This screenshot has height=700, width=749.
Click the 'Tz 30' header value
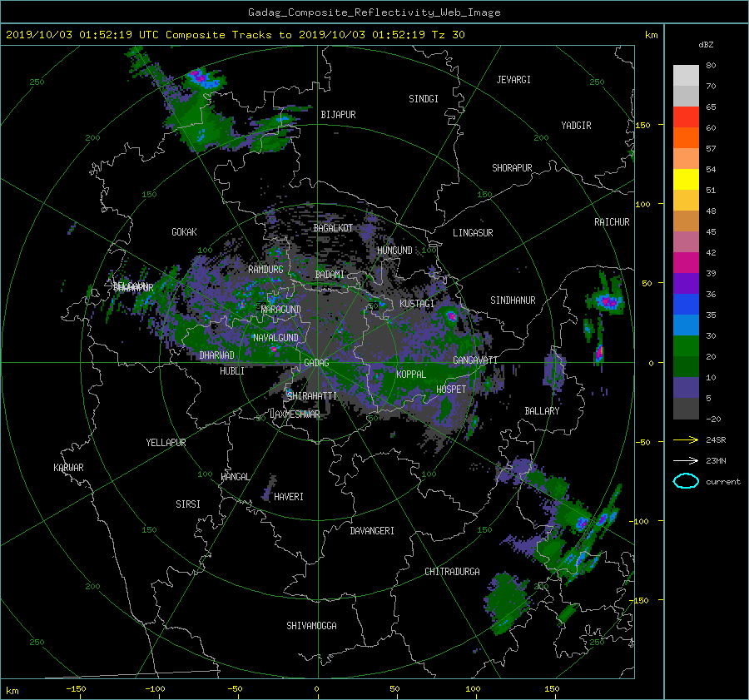pos(448,35)
